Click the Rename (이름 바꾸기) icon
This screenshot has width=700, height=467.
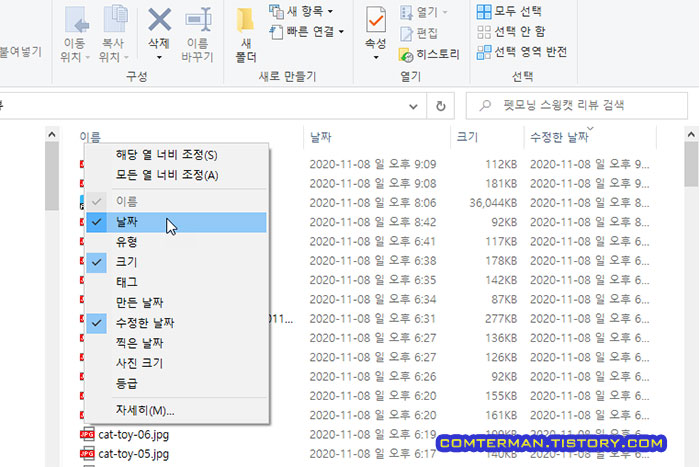pyautogui.click(x=198, y=20)
